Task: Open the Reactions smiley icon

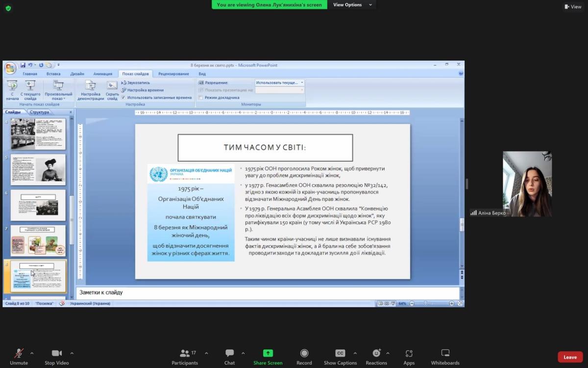Action: (376, 353)
